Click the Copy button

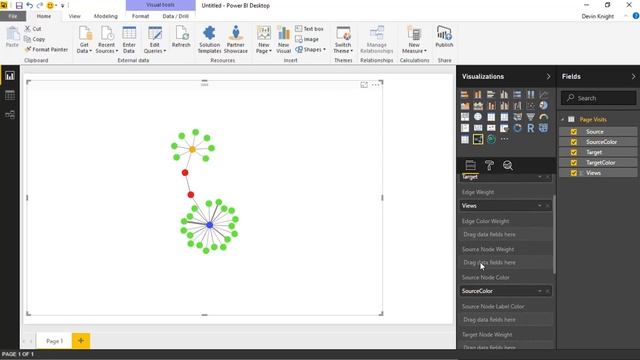point(35,39)
